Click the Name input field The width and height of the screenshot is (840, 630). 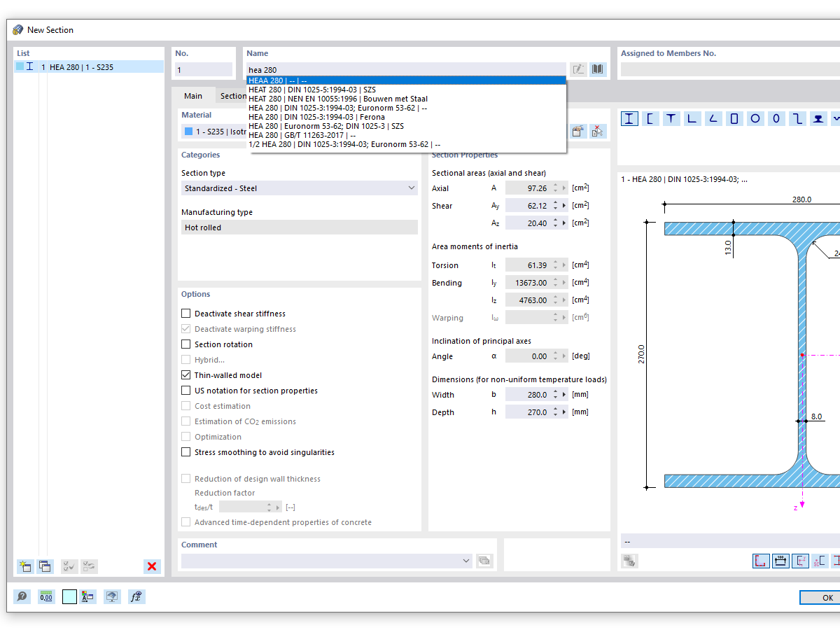pos(407,69)
